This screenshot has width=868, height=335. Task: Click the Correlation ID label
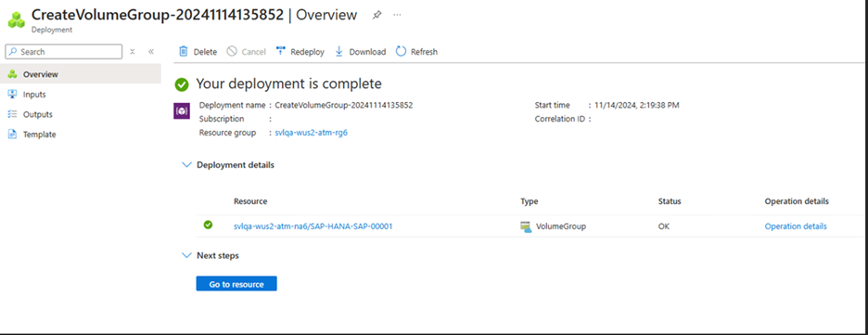tap(560, 119)
